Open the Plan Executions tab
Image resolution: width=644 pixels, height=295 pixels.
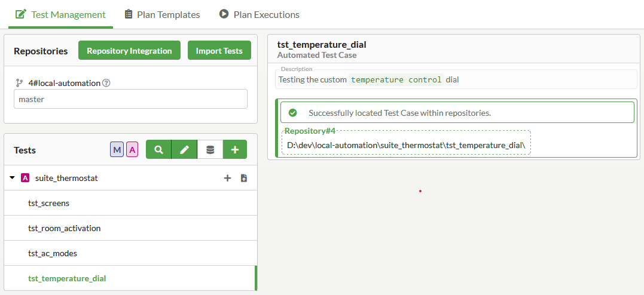[x=259, y=14]
